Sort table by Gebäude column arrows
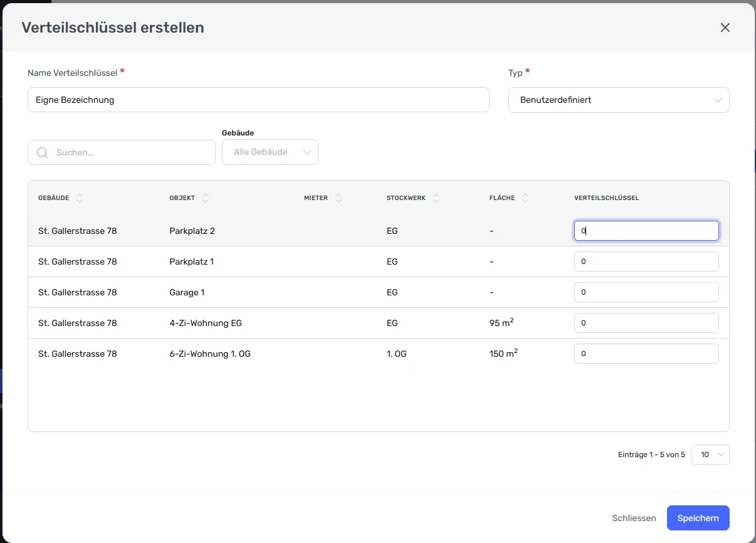 (80, 198)
